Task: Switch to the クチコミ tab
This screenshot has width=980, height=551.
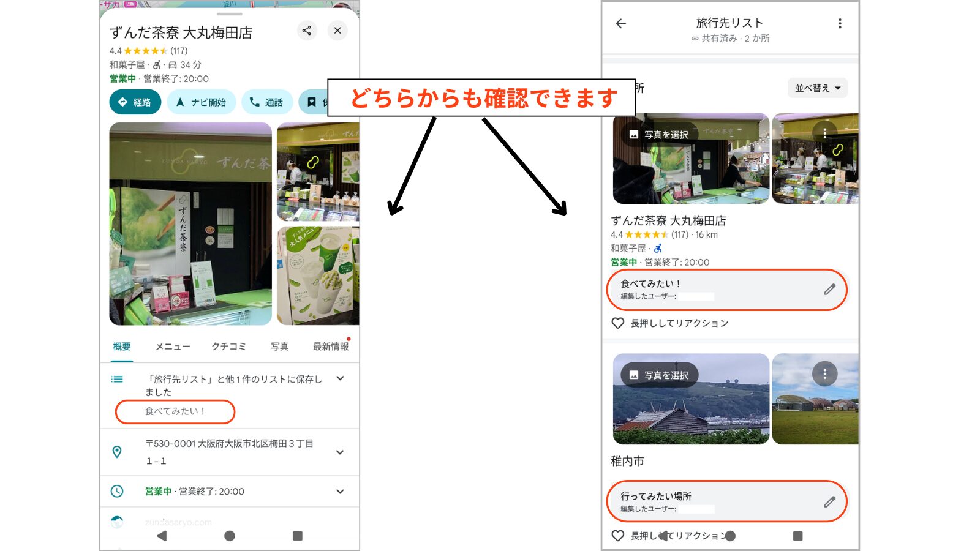Action: click(x=229, y=347)
